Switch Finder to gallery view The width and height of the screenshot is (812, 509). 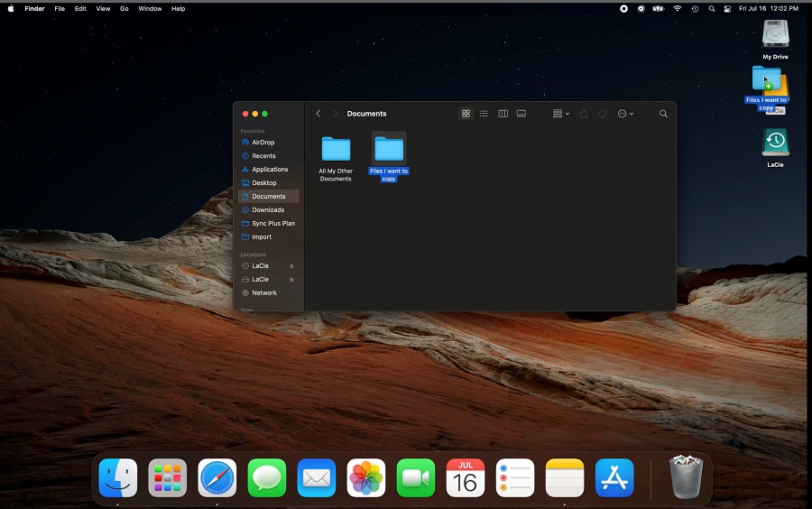click(x=521, y=114)
